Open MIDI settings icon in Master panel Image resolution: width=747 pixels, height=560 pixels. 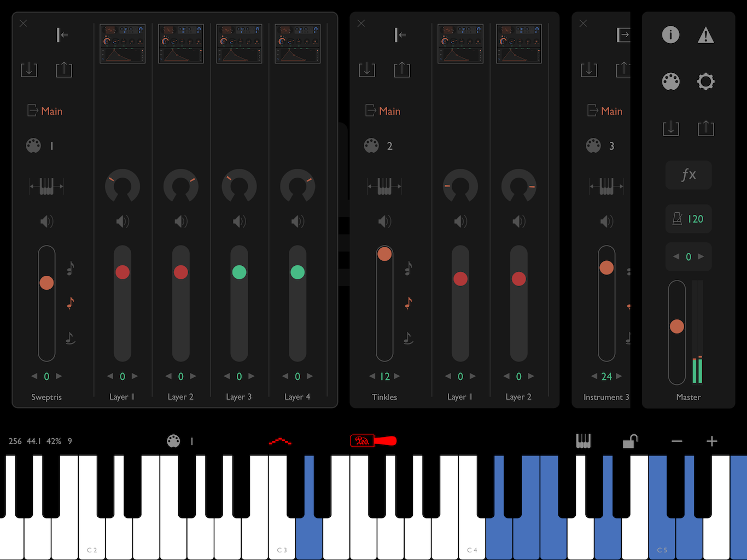[671, 81]
